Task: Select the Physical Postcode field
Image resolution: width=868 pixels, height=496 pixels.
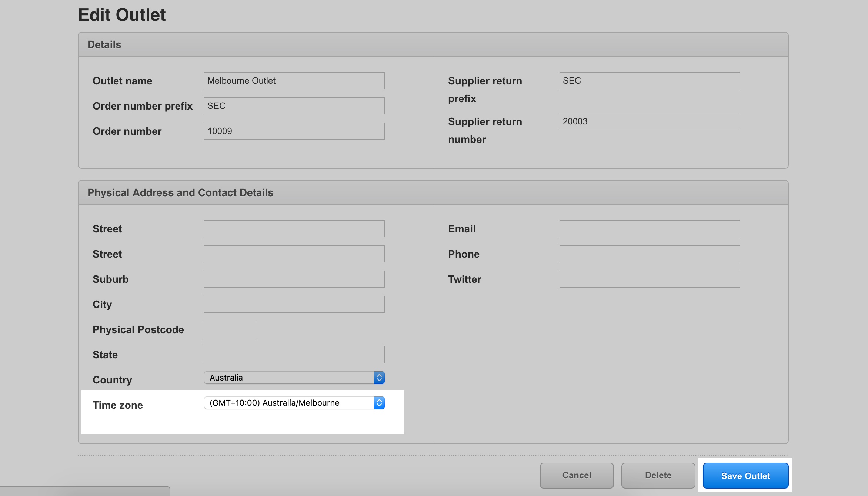Action: (230, 329)
